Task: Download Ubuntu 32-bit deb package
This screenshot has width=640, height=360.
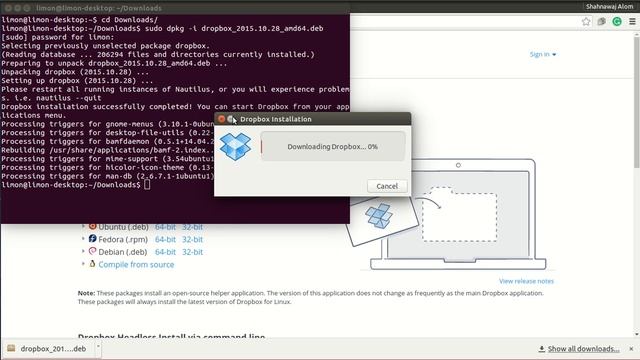Action: 192,227
